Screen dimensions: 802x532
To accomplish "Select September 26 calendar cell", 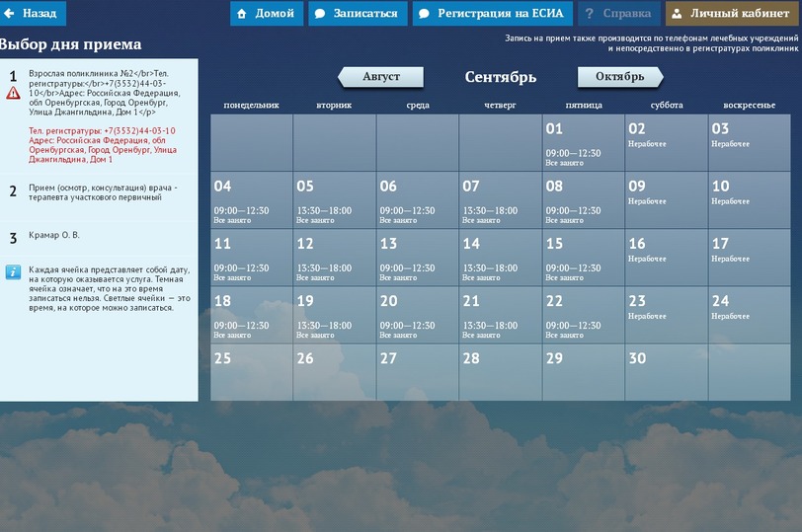I will coord(334,372).
